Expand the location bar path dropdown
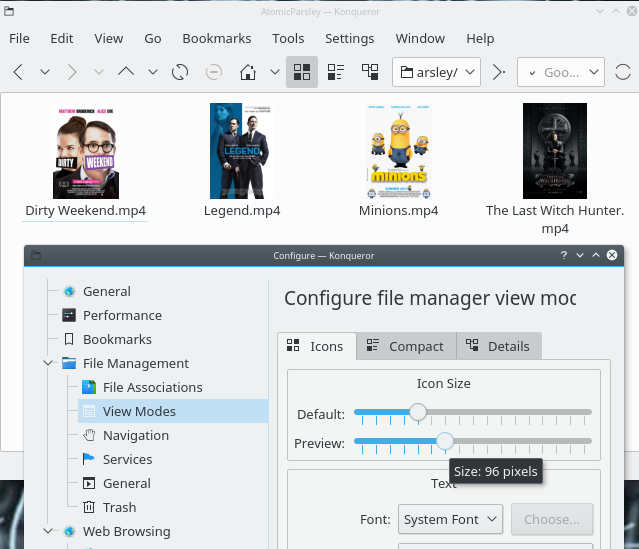This screenshot has height=549, width=639. click(470, 72)
